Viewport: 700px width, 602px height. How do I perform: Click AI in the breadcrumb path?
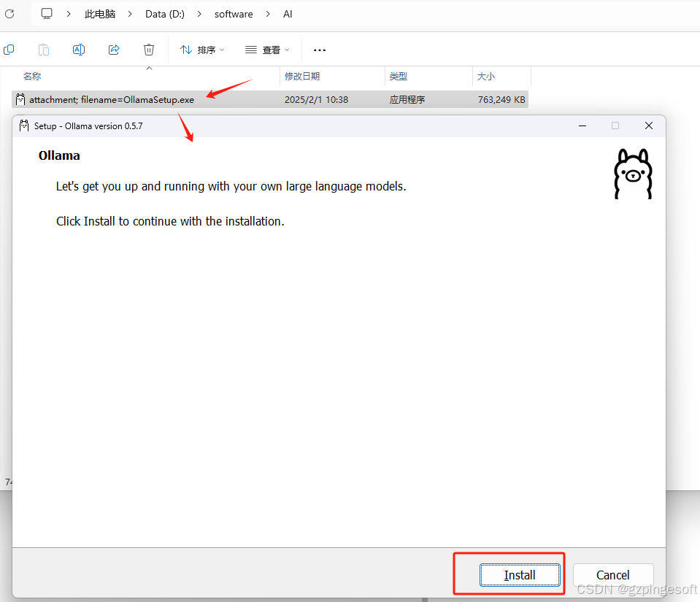point(288,15)
